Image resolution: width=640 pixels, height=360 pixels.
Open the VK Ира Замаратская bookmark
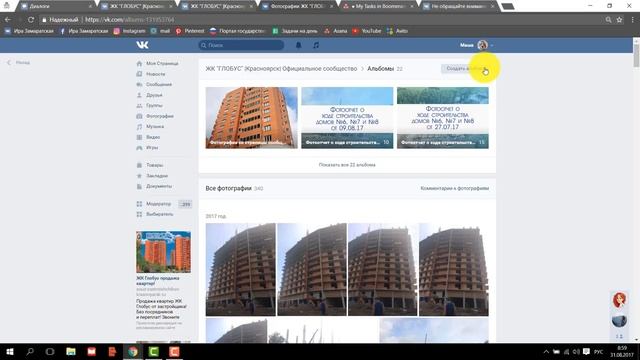[29, 31]
